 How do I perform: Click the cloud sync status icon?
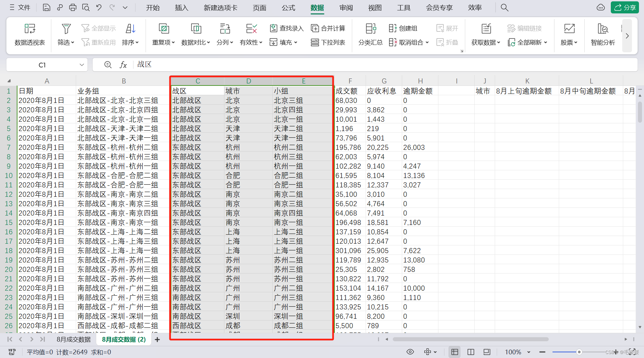coord(600,7)
